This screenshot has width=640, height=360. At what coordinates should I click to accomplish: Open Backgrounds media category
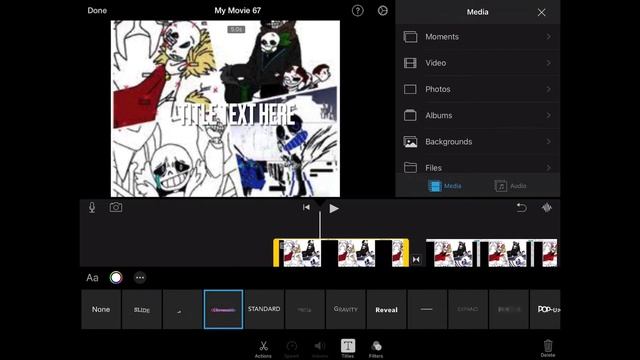pos(478,142)
